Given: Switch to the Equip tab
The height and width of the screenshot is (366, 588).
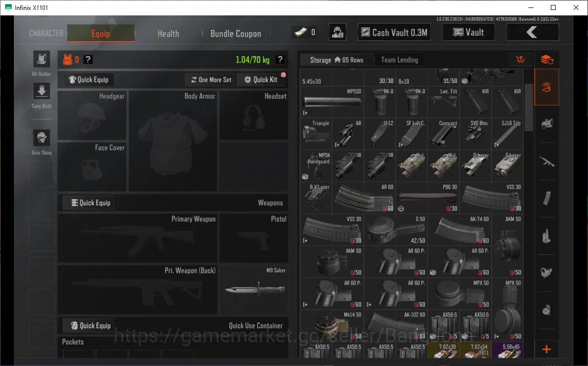Looking at the screenshot, I should pyautogui.click(x=101, y=33).
